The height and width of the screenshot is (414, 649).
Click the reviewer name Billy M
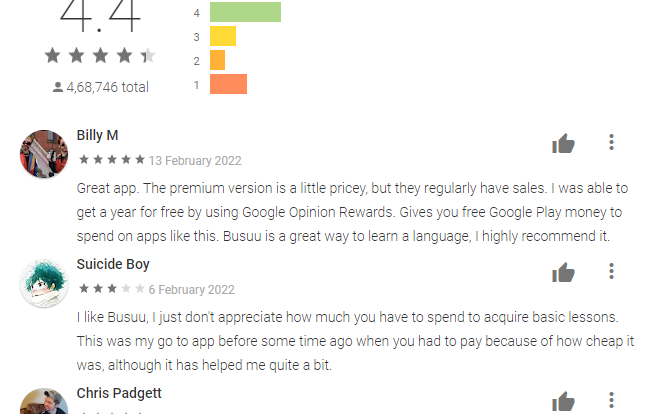point(97,135)
